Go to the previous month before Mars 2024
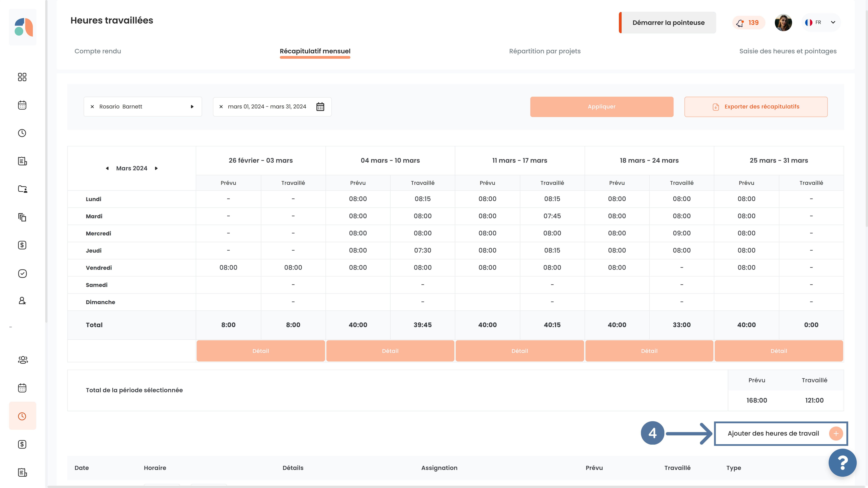 pyautogui.click(x=107, y=168)
